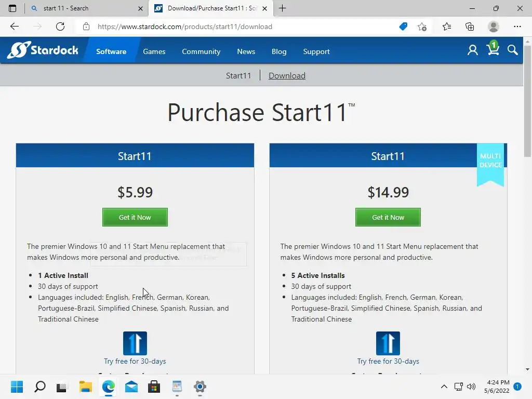The height and width of the screenshot is (399, 532).
Task: Click the 'Purchase Start11' heading
Action: coord(261,112)
